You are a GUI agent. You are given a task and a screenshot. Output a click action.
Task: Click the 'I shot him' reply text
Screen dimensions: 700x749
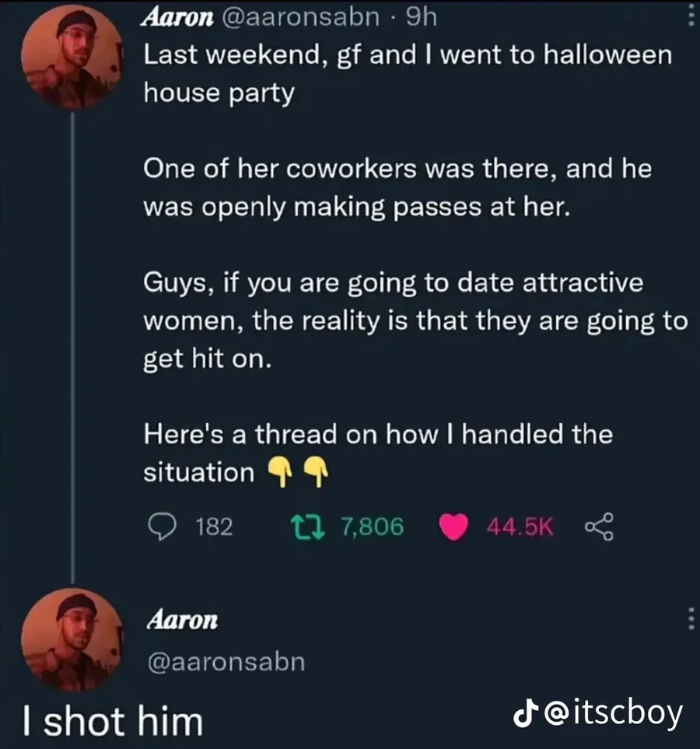pyautogui.click(x=113, y=721)
